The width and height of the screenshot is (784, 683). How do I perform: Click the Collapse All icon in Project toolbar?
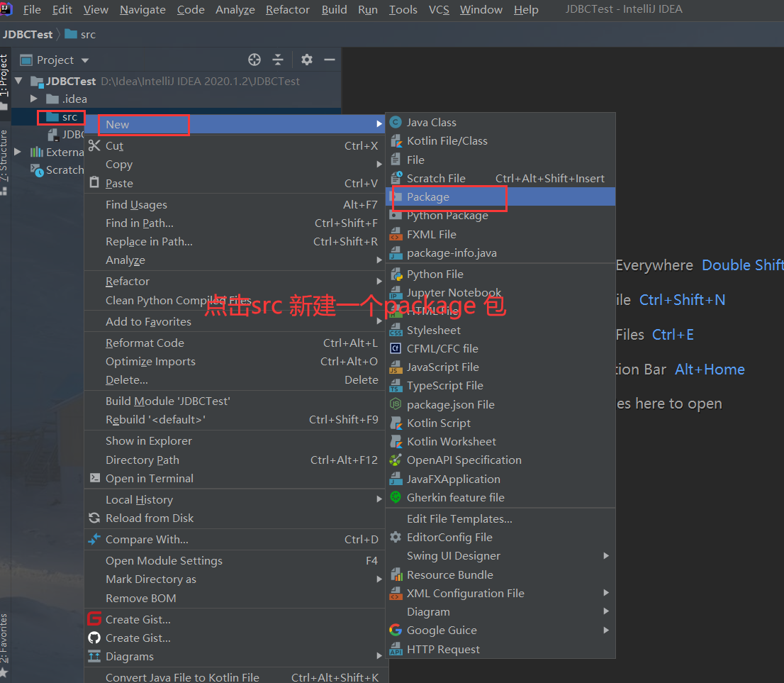tap(277, 60)
